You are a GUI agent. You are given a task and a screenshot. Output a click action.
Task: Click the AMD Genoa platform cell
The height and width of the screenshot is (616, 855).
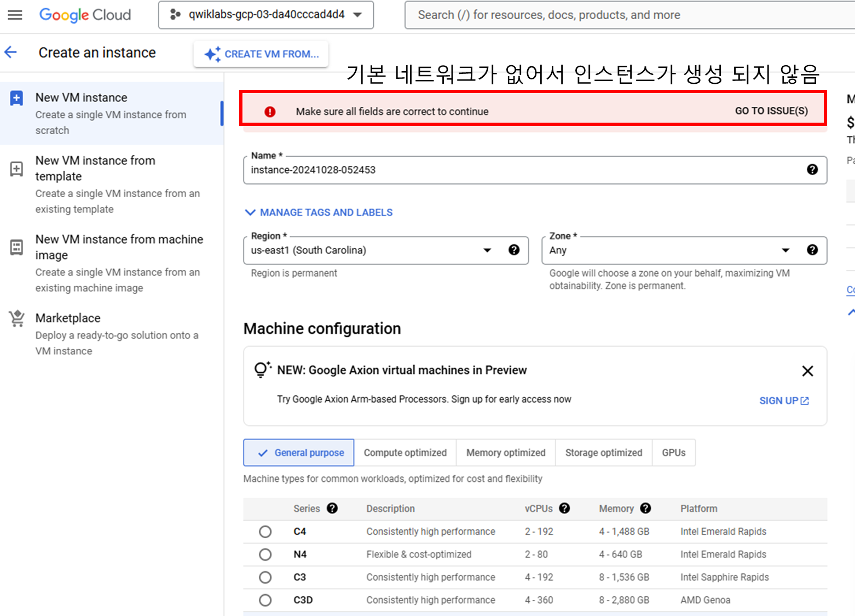point(706,600)
